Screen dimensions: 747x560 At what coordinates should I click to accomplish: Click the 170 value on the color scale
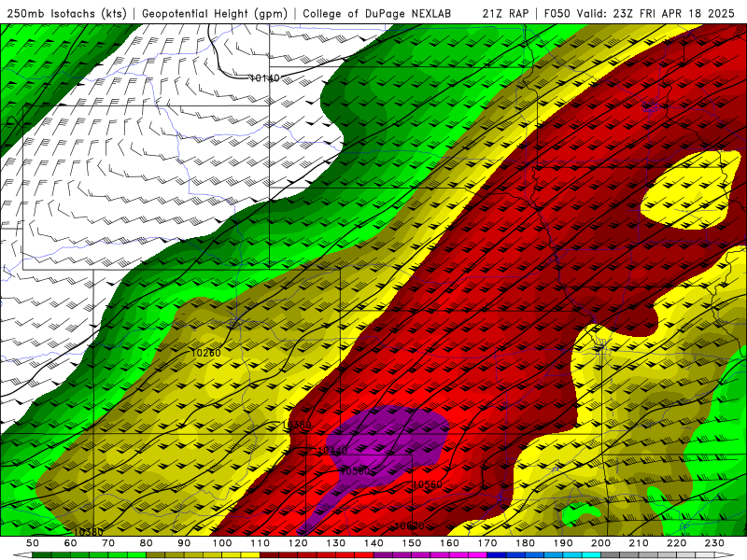[x=486, y=543]
